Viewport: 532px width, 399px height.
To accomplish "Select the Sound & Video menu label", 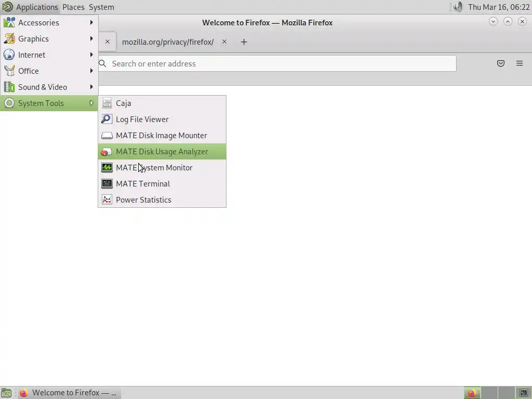I will pos(43,87).
